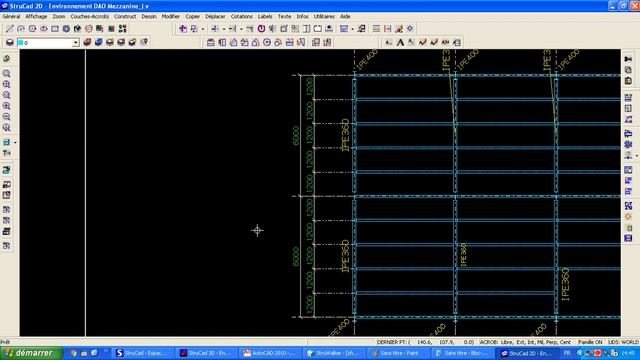Click the large capital A text tool

click(x=400, y=42)
